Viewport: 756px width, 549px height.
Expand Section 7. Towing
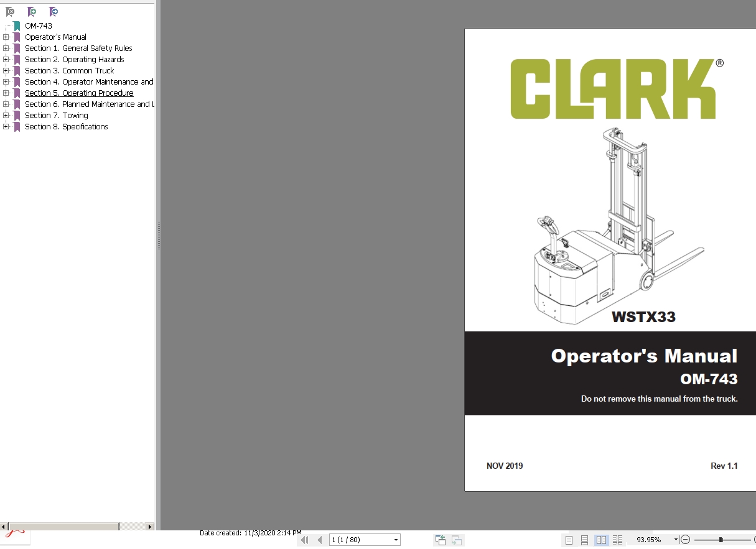[x=6, y=116]
